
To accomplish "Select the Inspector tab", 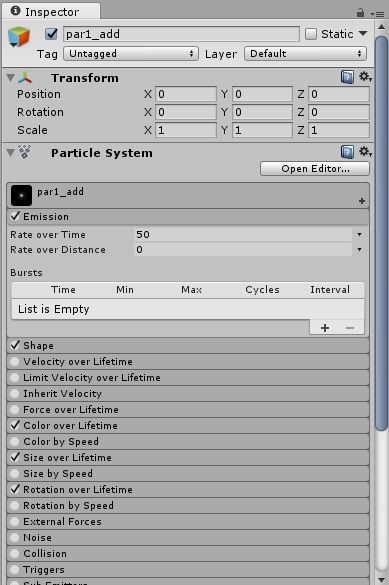I will coord(51,12).
